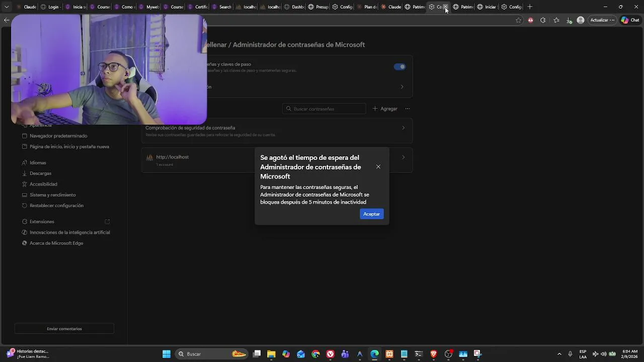Click the external link icon beside Extensiones

(107, 222)
